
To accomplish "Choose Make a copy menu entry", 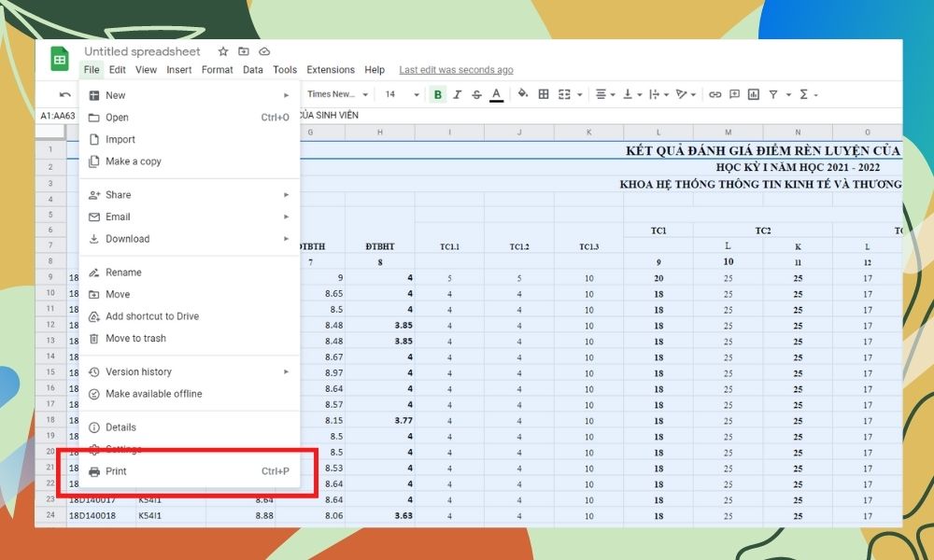I will (x=134, y=161).
